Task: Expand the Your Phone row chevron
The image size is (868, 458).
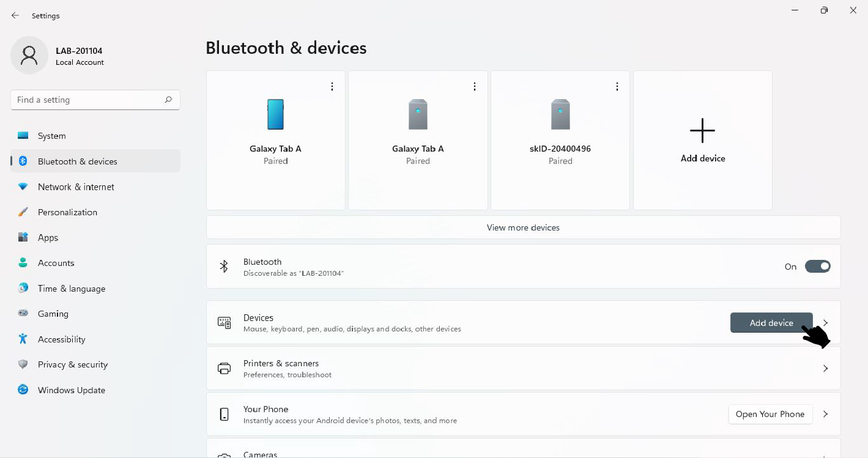Action: point(825,414)
